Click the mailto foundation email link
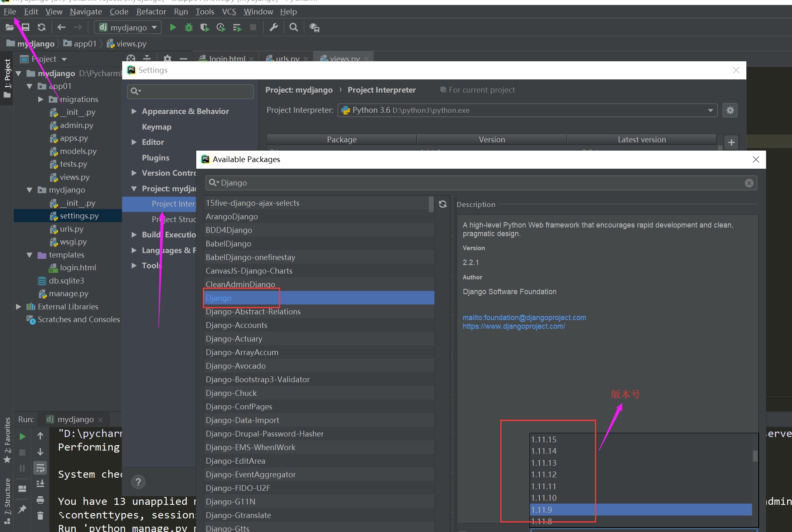 [524, 318]
